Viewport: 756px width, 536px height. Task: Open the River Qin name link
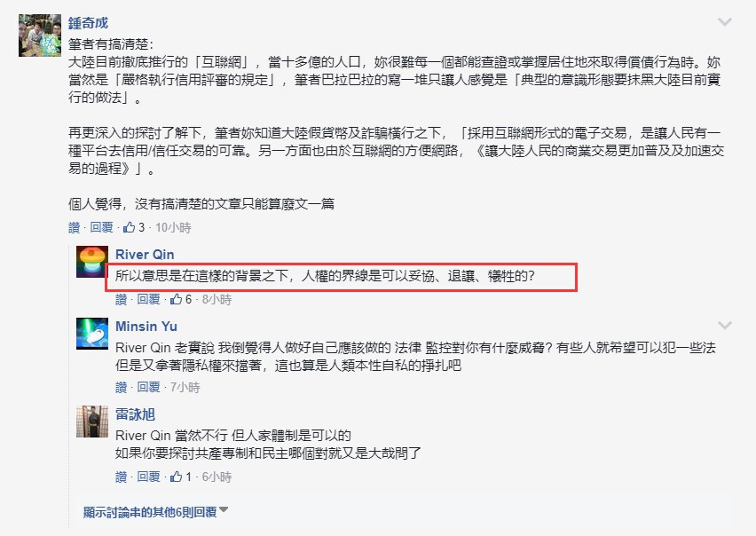point(145,255)
